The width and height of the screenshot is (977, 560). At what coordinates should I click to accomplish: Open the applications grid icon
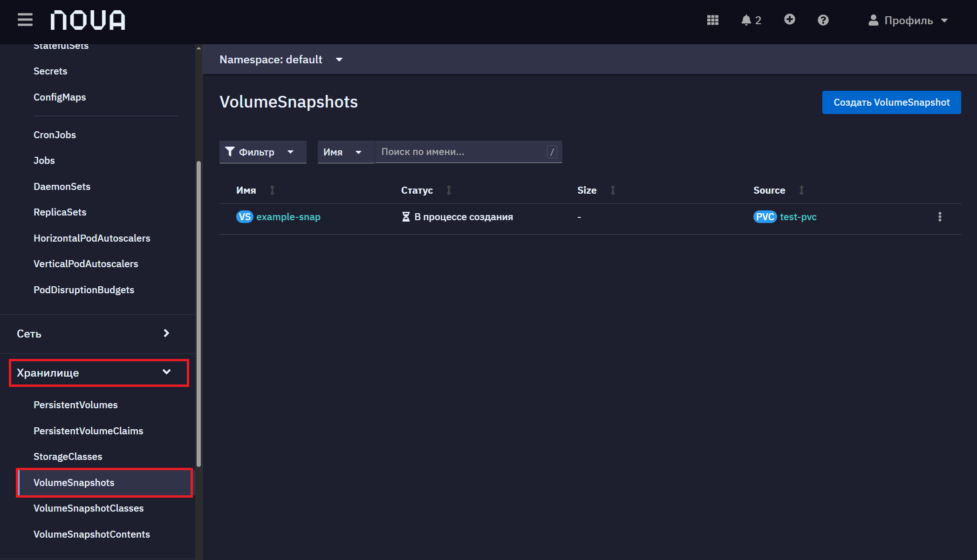pos(712,20)
